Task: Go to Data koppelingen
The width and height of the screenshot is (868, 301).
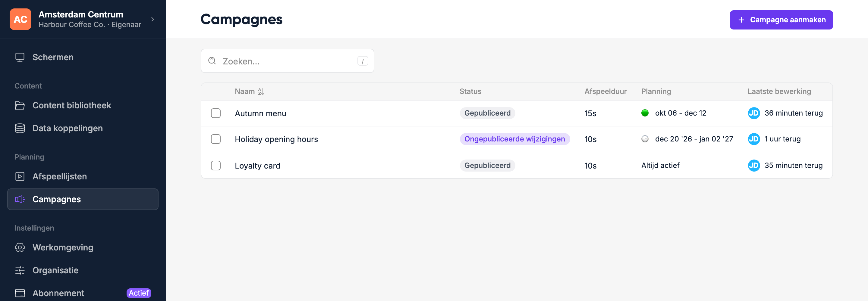Action: point(83,128)
